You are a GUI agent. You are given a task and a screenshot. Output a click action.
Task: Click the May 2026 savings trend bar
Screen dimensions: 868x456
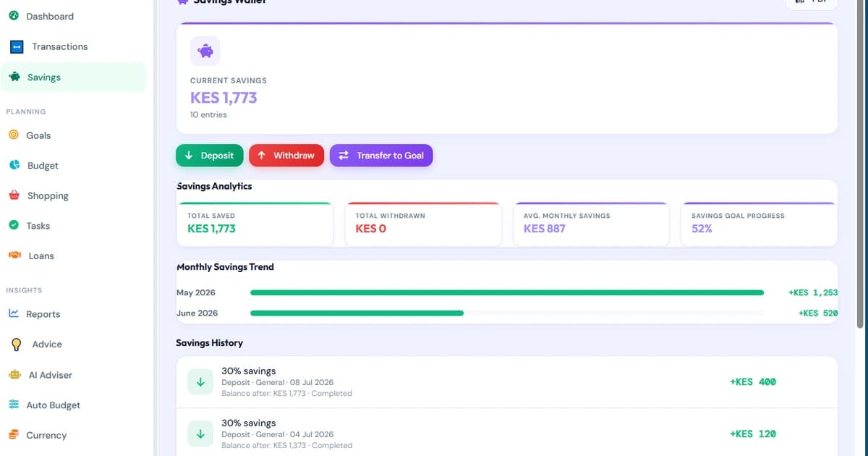tap(507, 292)
